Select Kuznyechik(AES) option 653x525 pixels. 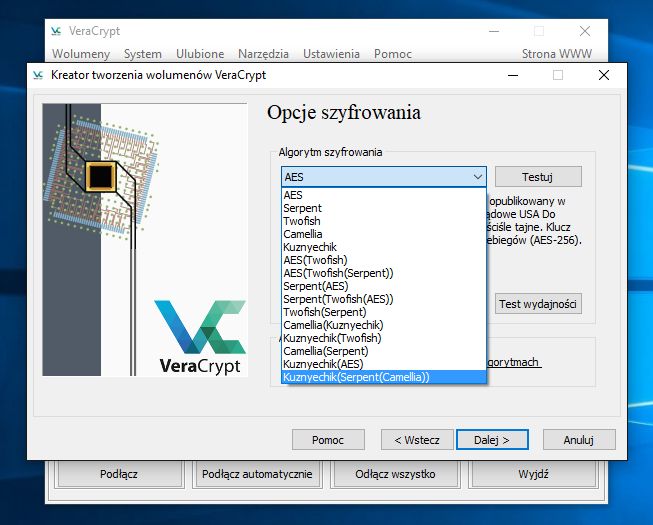[x=384, y=364]
